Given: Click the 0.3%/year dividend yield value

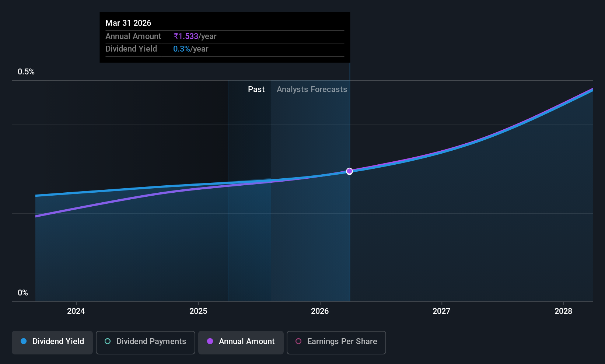Looking at the screenshot, I should [x=191, y=49].
